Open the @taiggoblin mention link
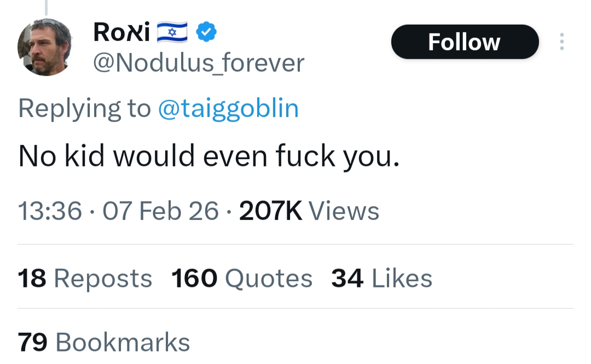This screenshot has height=364, width=591. coord(228,108)
